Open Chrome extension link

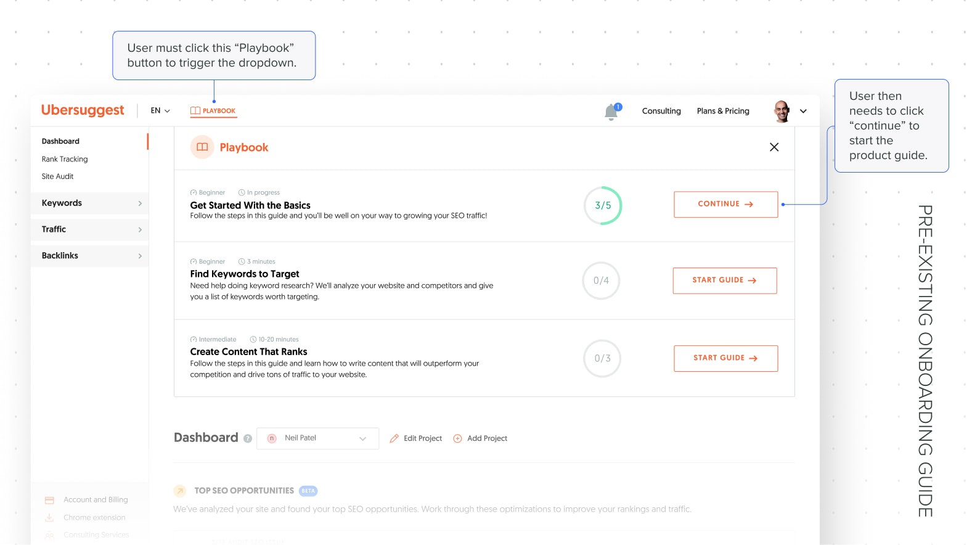94,518
